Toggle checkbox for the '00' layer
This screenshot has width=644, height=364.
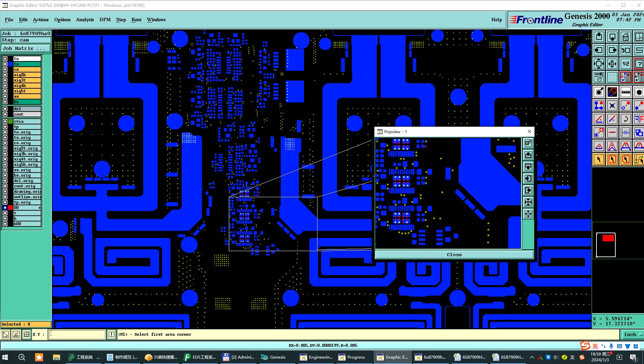coord(5,208)
